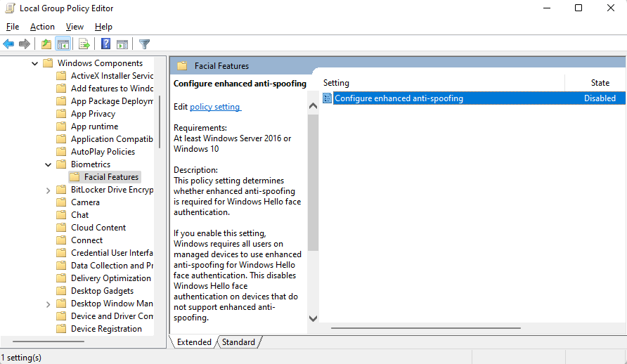This screenshot has height=364, width=627.
Task: Close the Local Group Policy Editor window
Action: [x=611, y=8]
